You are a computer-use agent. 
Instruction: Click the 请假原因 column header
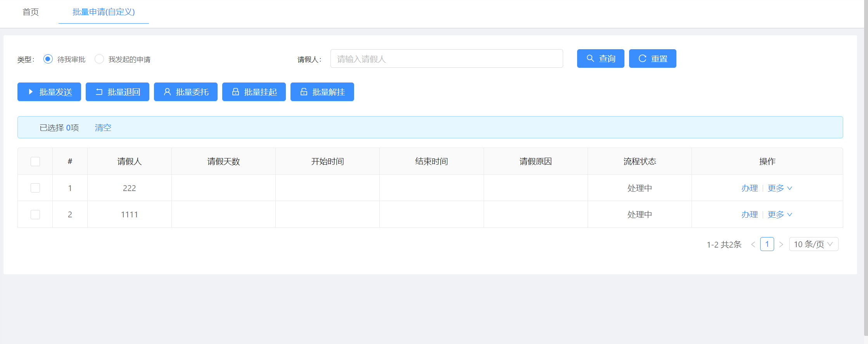pyautogui.click(x=536, y=161)
